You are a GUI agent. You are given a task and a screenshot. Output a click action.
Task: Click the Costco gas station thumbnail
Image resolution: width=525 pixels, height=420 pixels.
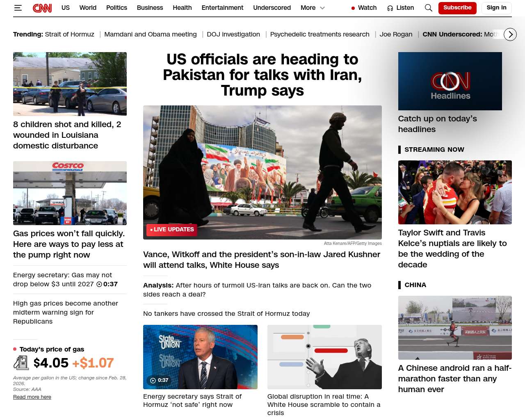point(70,193)
